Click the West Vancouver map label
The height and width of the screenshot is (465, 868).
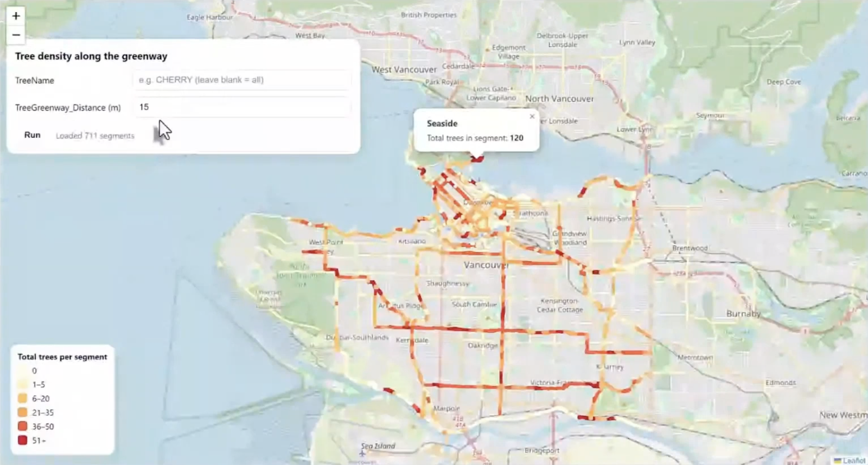click(404, 70)
